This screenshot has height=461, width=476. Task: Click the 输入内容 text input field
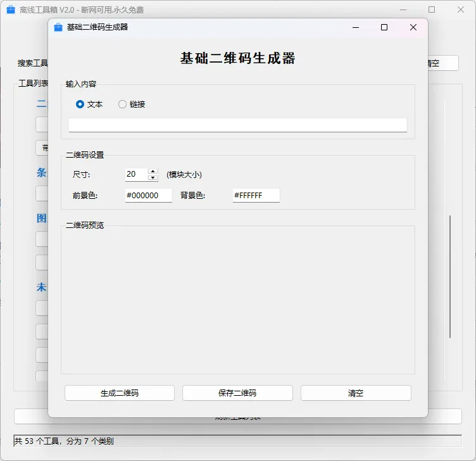coord(238,125)
